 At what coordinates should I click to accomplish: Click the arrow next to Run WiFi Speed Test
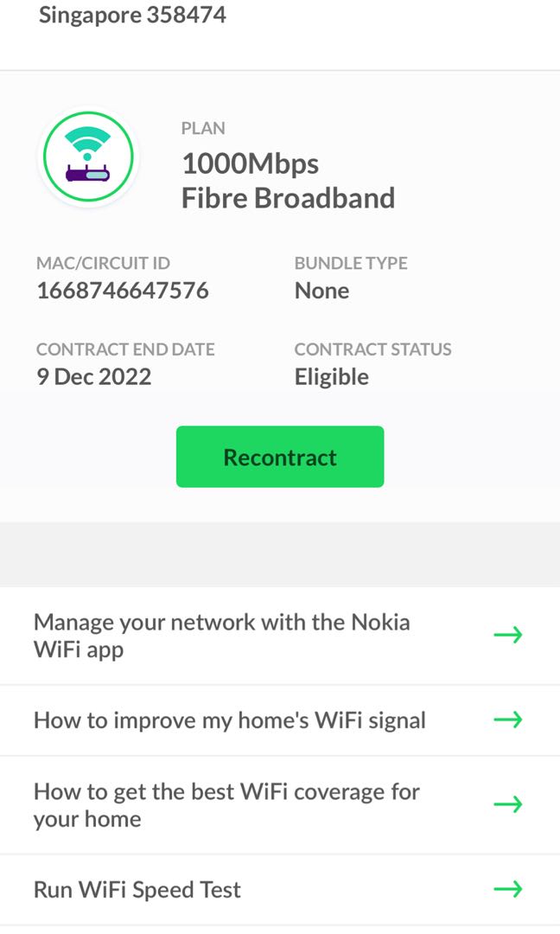(509, 889)
